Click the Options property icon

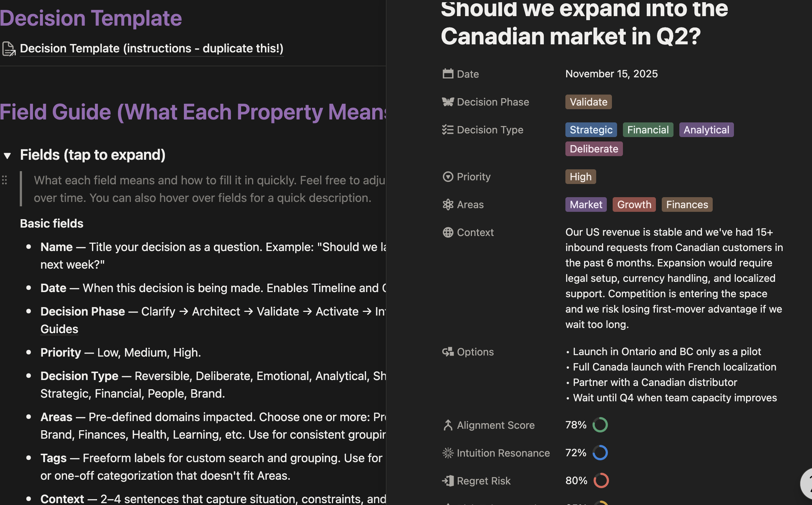[x=448, y=352]
